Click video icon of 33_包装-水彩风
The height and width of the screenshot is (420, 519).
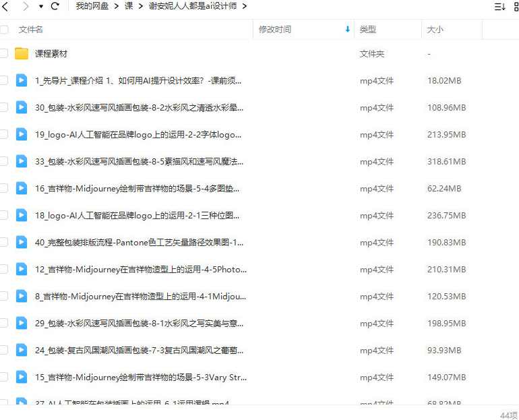click(x=22, y=161)
